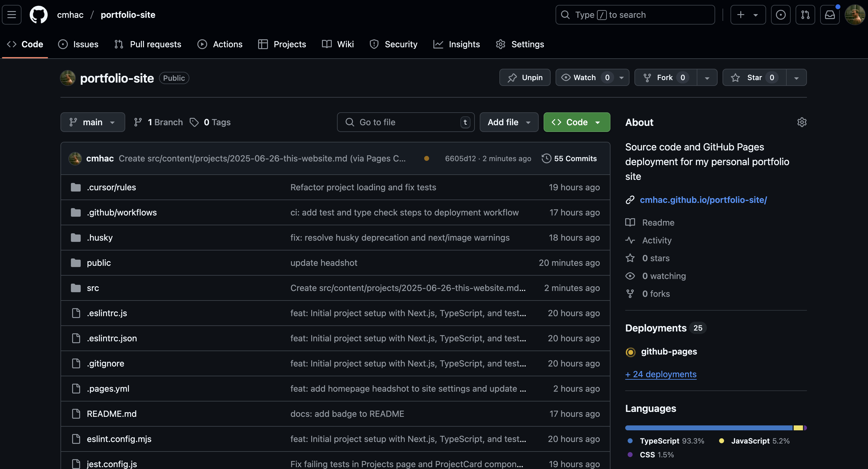This screenshot has height=469, width=868.
Task: Open the src folder
Action: pos(93,288)
